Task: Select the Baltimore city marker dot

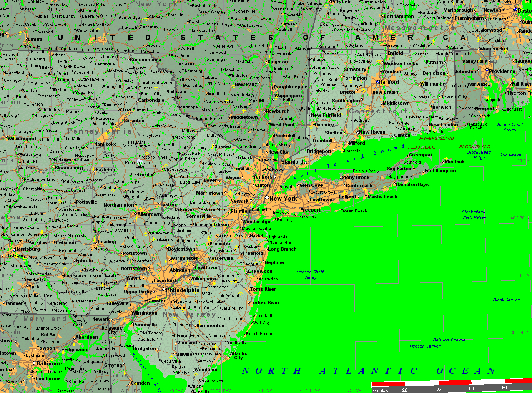Action: [34, 363]
